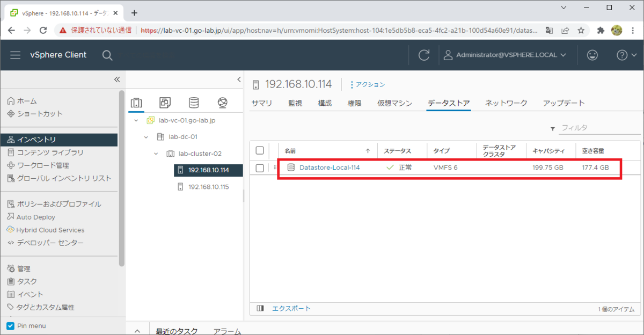Collapse the lab-cluster-02 cluster node

point(156,154)
